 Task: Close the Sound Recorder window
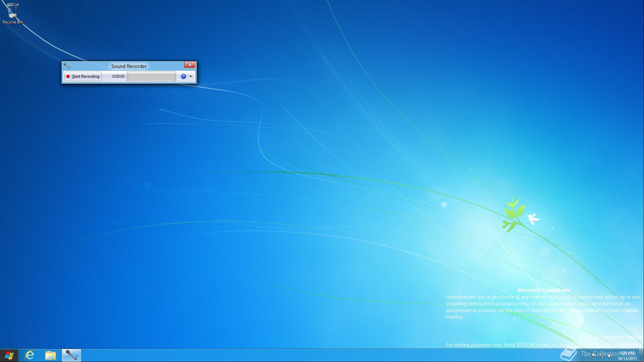click(x=190, y=65)
